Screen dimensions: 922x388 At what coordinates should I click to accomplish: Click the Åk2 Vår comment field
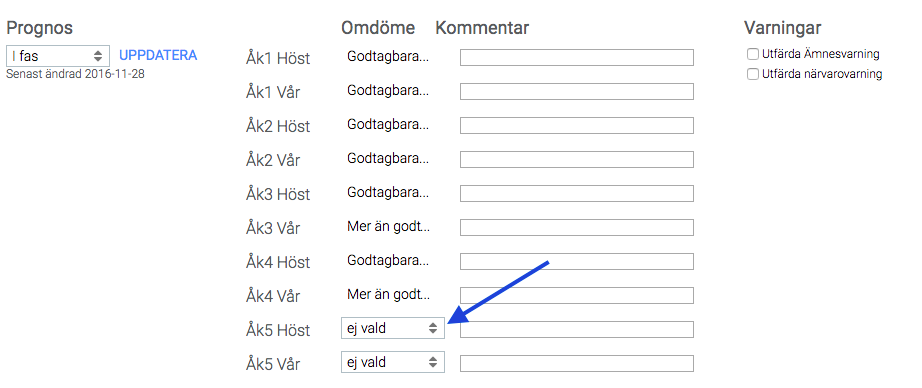click(576, 159)
